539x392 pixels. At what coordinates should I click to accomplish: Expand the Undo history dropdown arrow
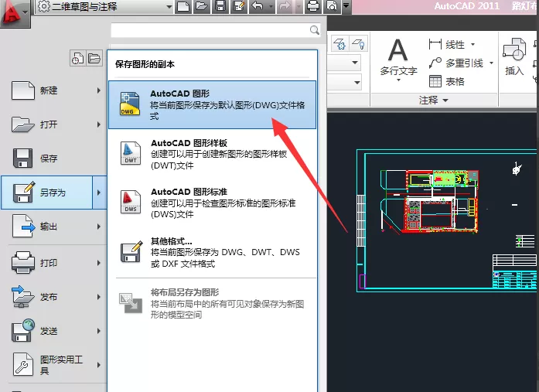pyautogui.click(x=271, y=6)
